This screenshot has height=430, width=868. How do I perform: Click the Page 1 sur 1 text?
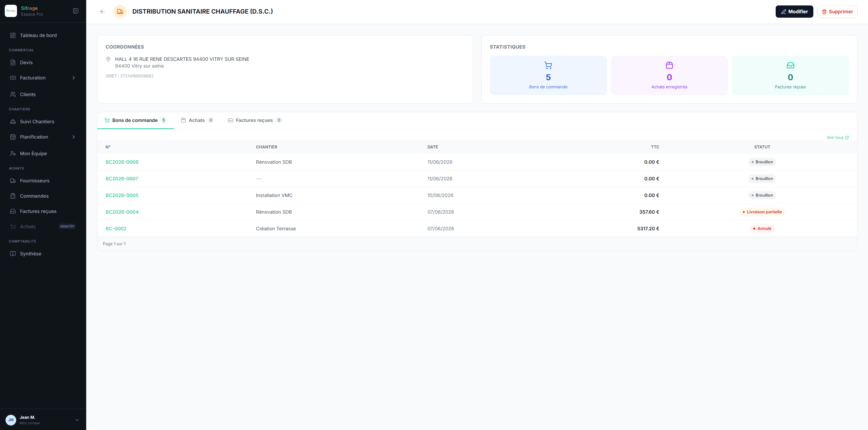[114, 244]
